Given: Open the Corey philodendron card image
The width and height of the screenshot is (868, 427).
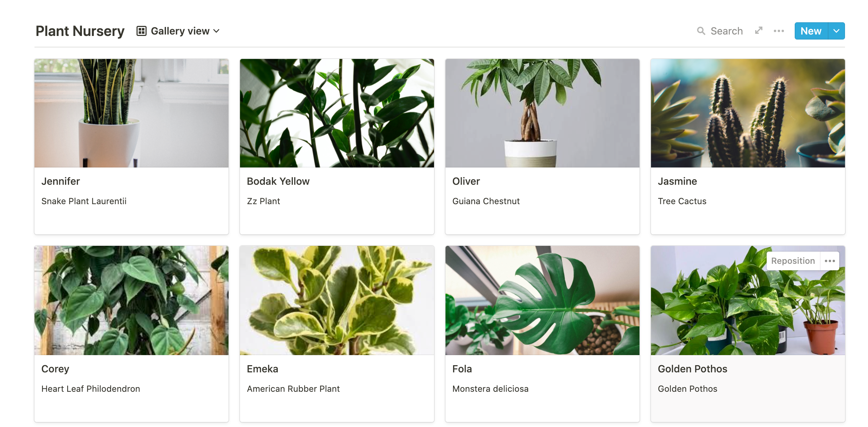Looking at the screenshot, I should coord(131,300).
